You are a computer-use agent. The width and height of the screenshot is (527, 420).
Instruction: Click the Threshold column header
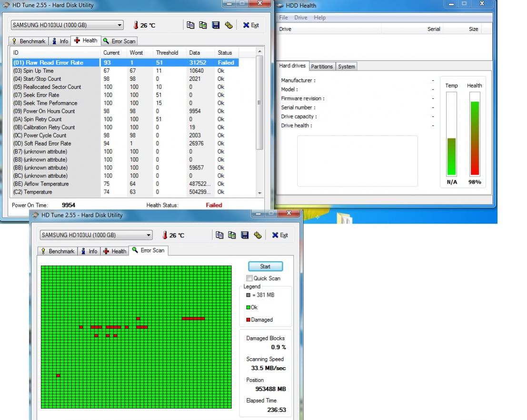pos(170,53)
